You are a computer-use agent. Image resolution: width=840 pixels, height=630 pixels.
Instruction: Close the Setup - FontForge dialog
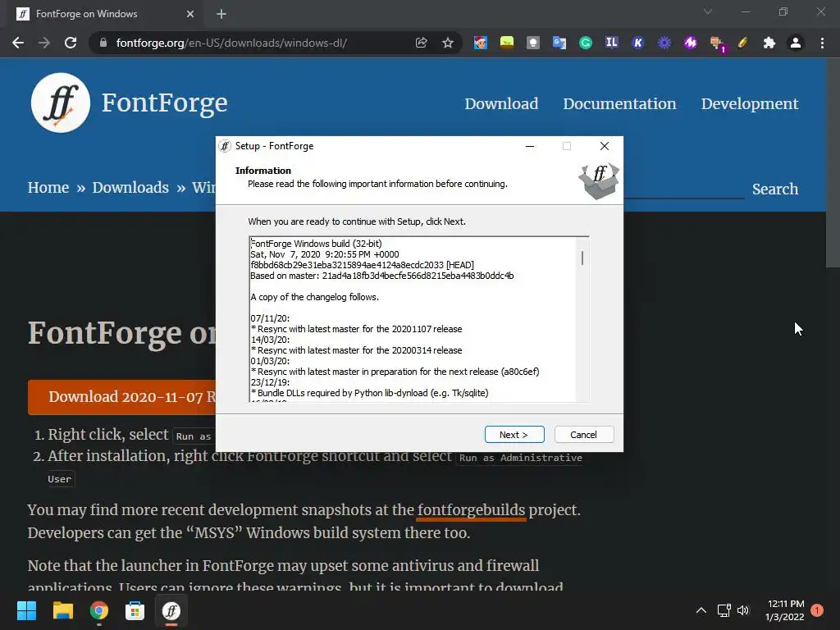coord(605,146)
